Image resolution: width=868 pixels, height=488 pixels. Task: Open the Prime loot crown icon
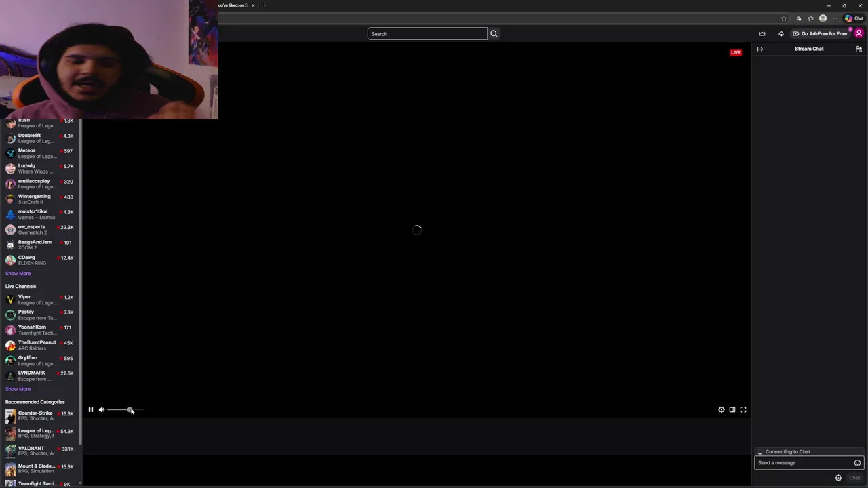[762, 33]
